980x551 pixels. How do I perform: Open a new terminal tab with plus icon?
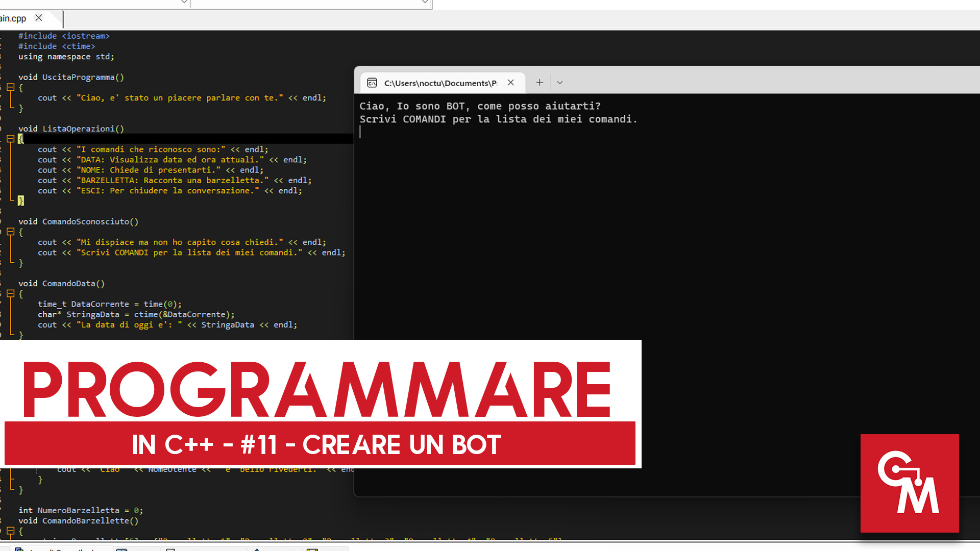click(x=539, y=82)
